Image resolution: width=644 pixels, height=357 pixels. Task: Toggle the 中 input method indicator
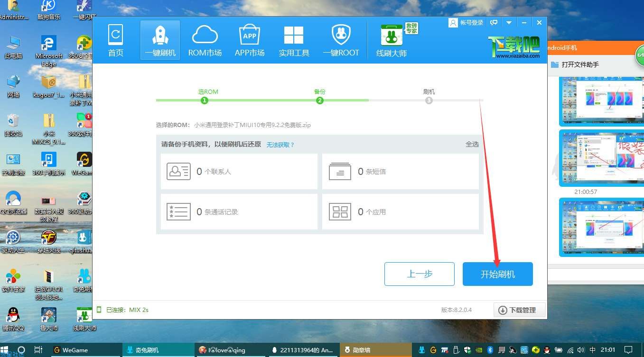593,350
